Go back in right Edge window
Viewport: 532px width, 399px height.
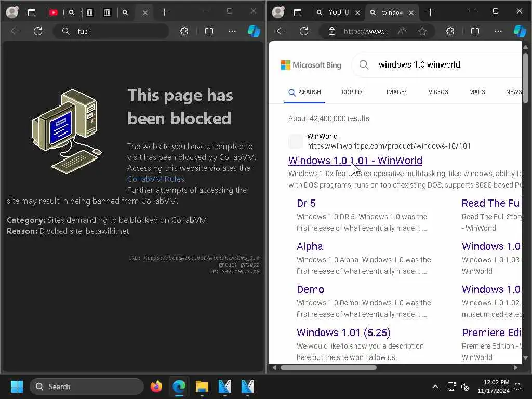click(281, 31)
